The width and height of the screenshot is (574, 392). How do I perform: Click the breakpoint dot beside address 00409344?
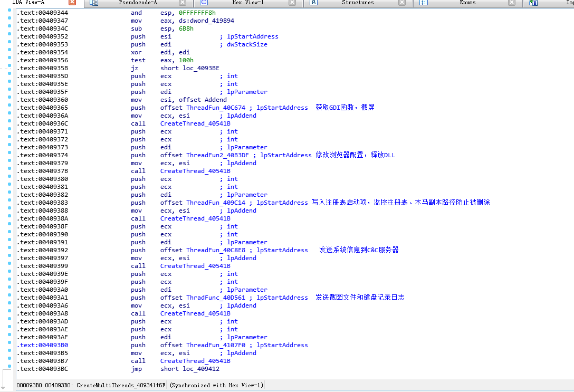(9, 11)
